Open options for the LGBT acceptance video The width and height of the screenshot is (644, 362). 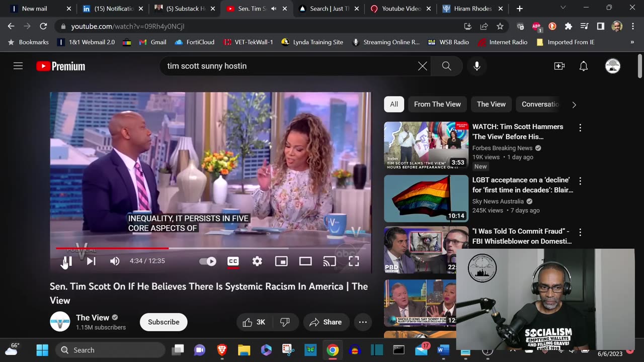(x=580, y=181)
